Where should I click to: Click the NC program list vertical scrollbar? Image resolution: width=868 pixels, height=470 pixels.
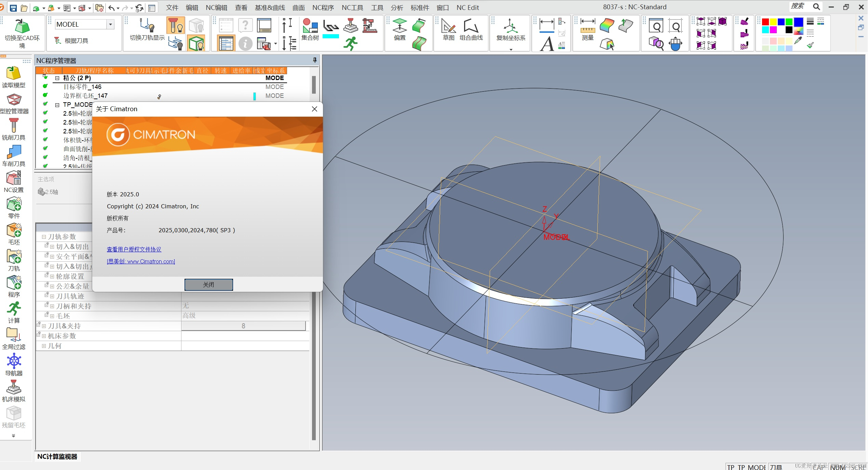coord(314,85)
